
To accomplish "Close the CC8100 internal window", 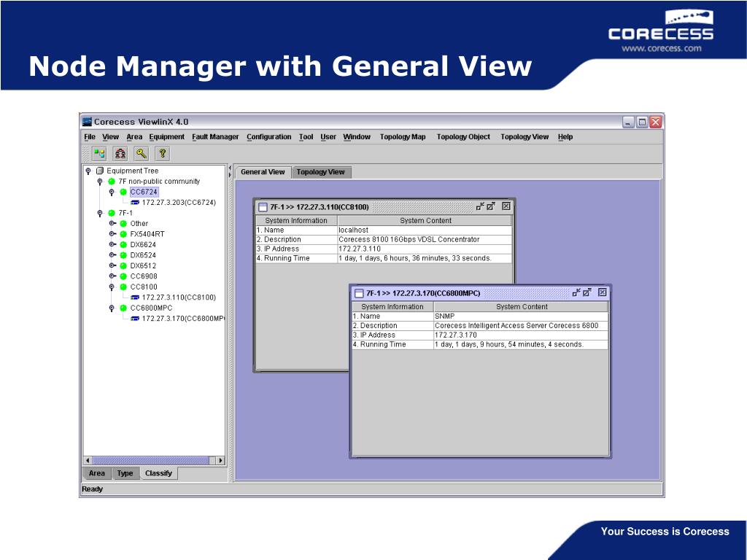I will 506,206.
